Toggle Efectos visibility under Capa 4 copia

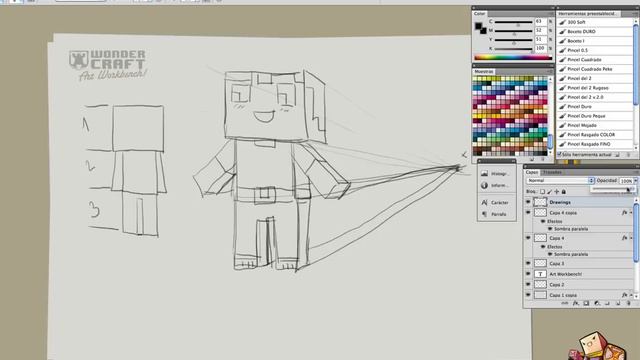click(x=543, y=221)
